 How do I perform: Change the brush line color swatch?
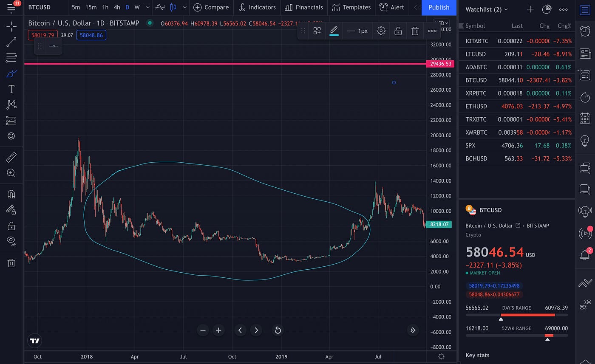334,31
